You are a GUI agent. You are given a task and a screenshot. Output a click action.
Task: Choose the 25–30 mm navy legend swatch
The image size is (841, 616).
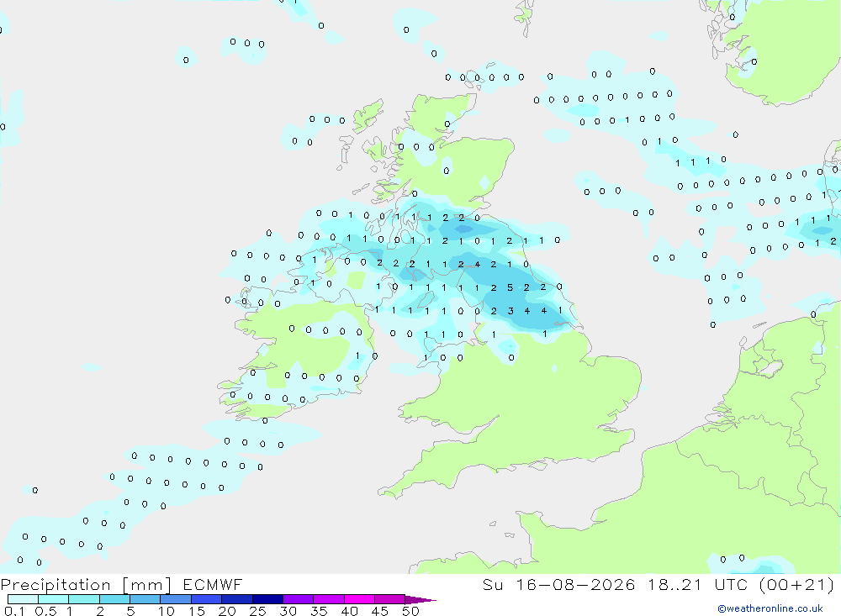coord(267,599)
